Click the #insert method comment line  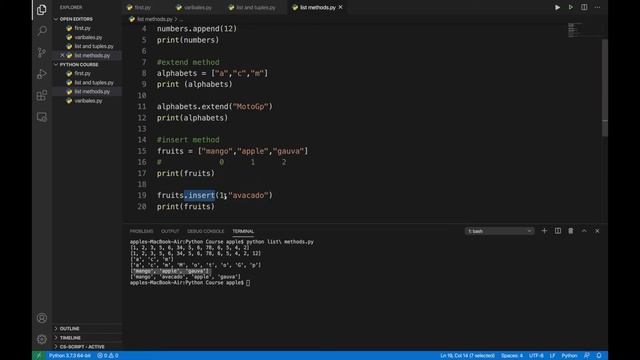pos(188,140)
